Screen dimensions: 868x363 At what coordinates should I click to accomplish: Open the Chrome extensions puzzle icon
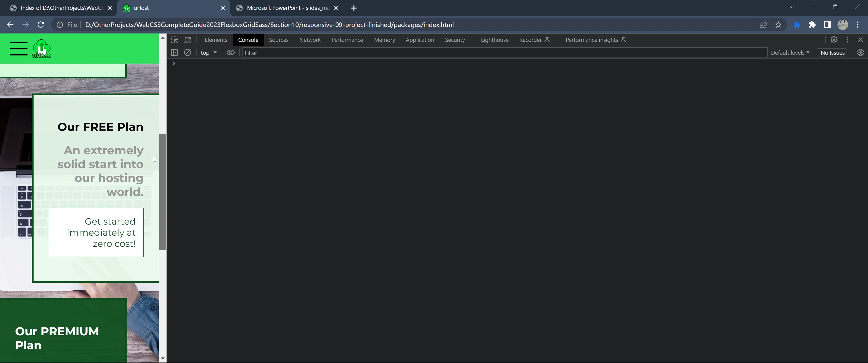click(812, 25)
